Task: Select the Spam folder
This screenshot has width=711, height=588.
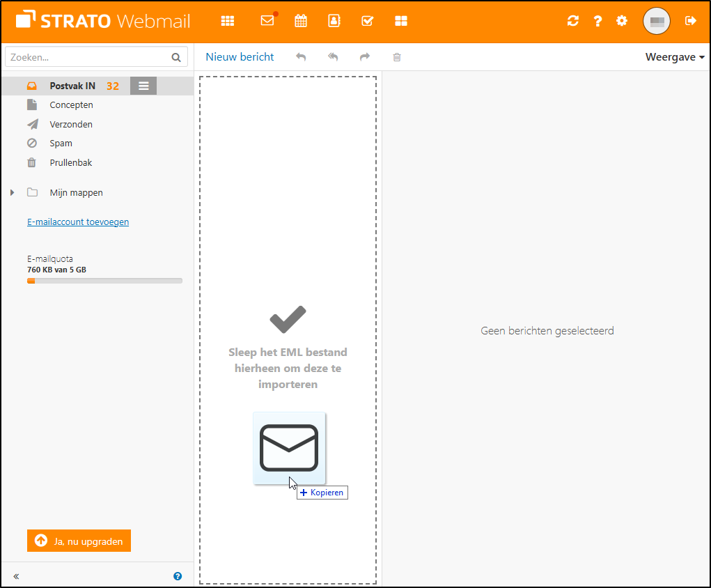Action: coord(62,143)
